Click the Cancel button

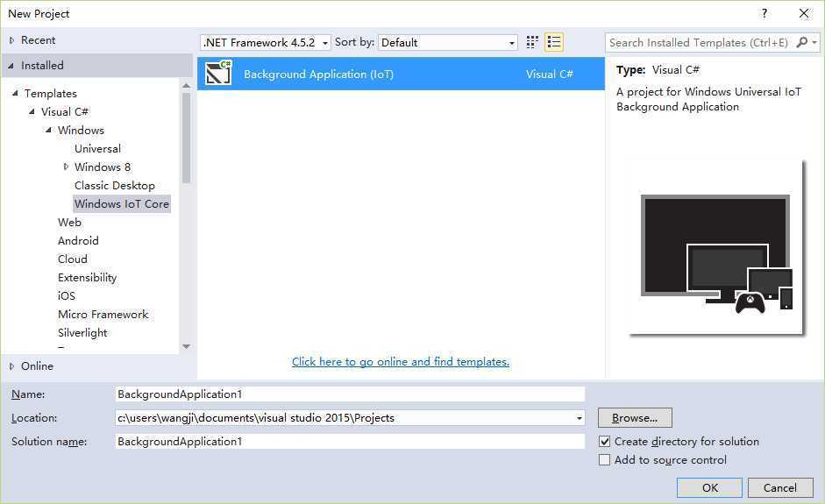[x=780, y=487]
